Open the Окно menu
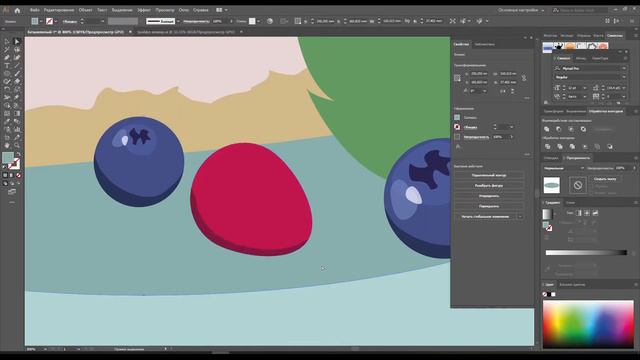The width and height of the screenshot is (640, 360). click(x=184, y=10)
